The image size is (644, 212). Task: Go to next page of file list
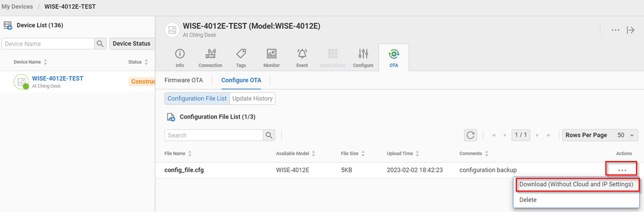(537, 135)
